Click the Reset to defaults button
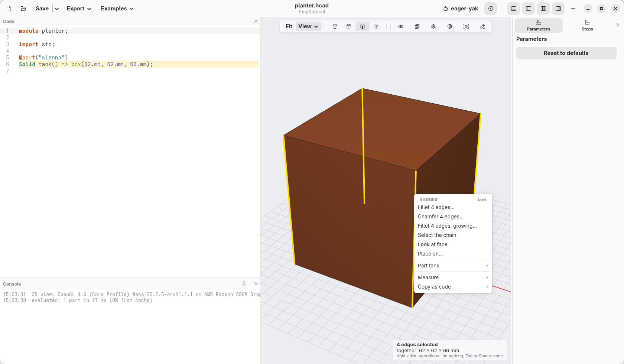The image size is (624, 364). (566, 53)
